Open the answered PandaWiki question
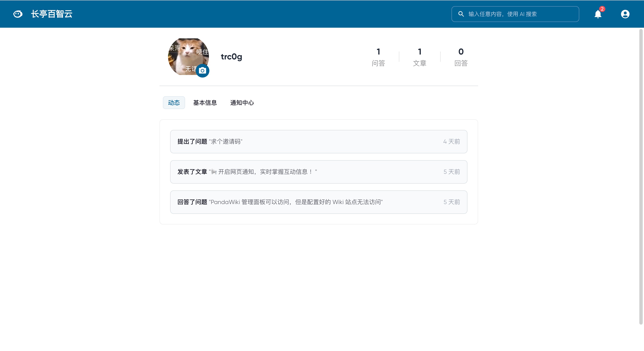644x351 pixels. click(296, 202)
